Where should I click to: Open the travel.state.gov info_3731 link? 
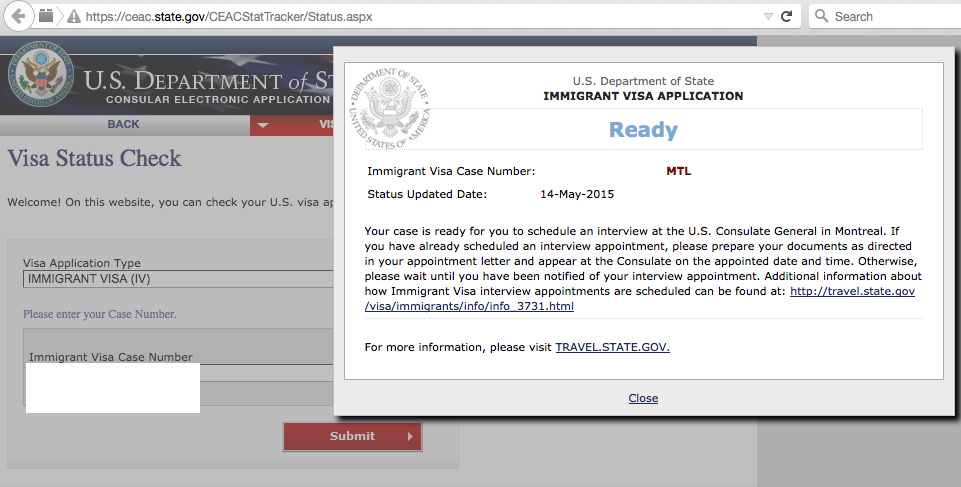point(639,298)
